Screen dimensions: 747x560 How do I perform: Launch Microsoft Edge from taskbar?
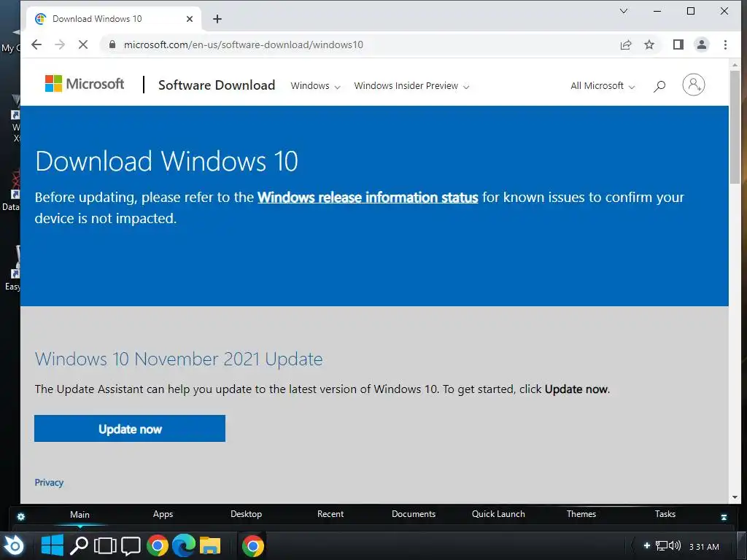coord(184,545)
